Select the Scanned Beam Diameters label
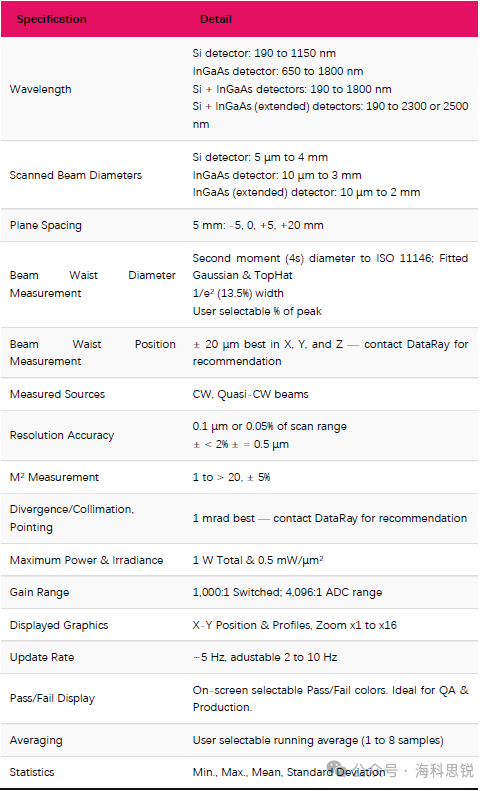The image size is (490, 791). coord(76,175)
